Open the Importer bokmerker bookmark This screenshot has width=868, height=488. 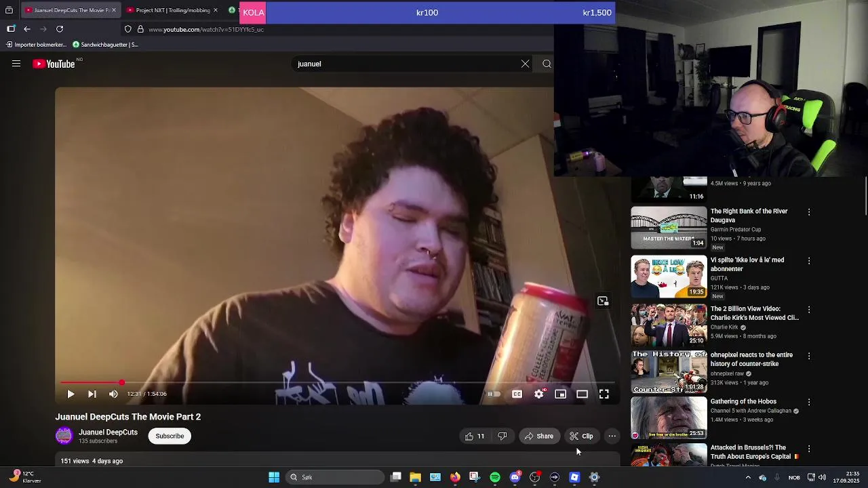click(36, 45)
